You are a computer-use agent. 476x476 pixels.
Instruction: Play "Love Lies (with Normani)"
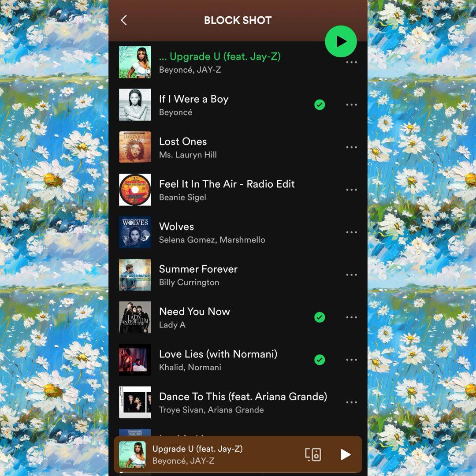218,354
